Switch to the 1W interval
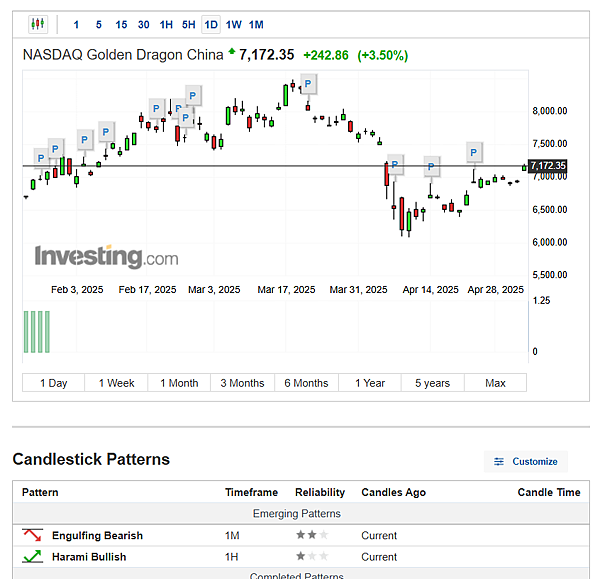 (233, 25)
